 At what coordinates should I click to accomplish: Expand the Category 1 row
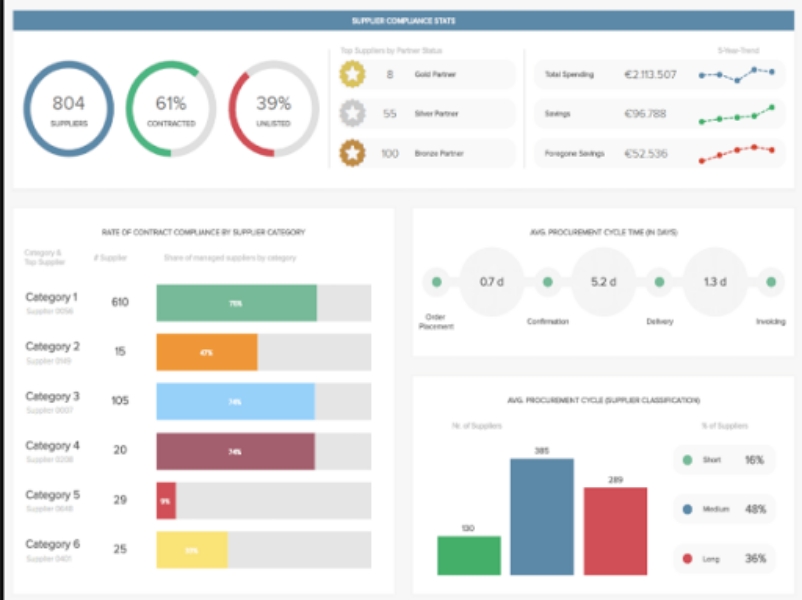click(x=51, y=302)
